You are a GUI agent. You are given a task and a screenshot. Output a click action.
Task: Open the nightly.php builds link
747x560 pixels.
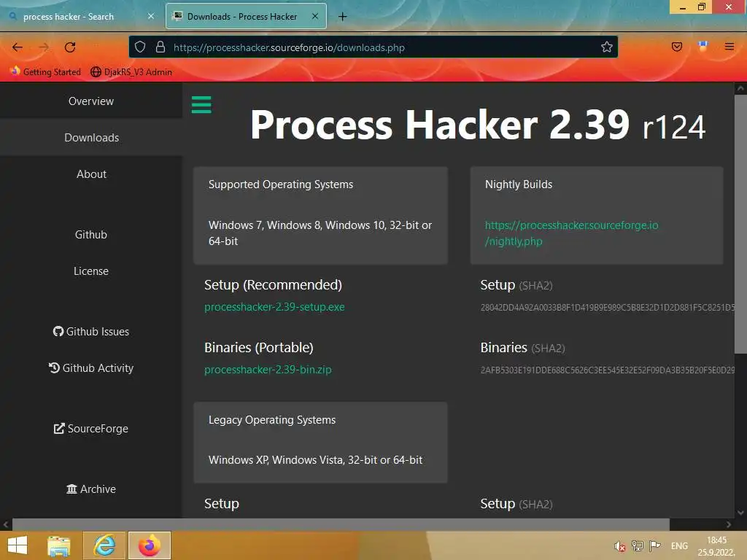[x=571, y=233]
